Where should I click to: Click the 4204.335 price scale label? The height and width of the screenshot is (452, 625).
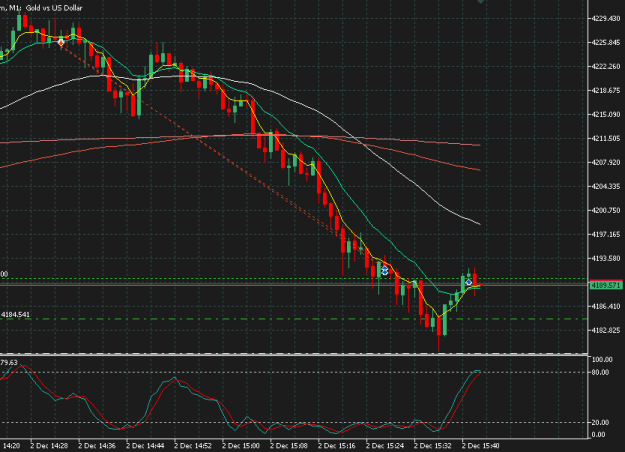[606, 186]
